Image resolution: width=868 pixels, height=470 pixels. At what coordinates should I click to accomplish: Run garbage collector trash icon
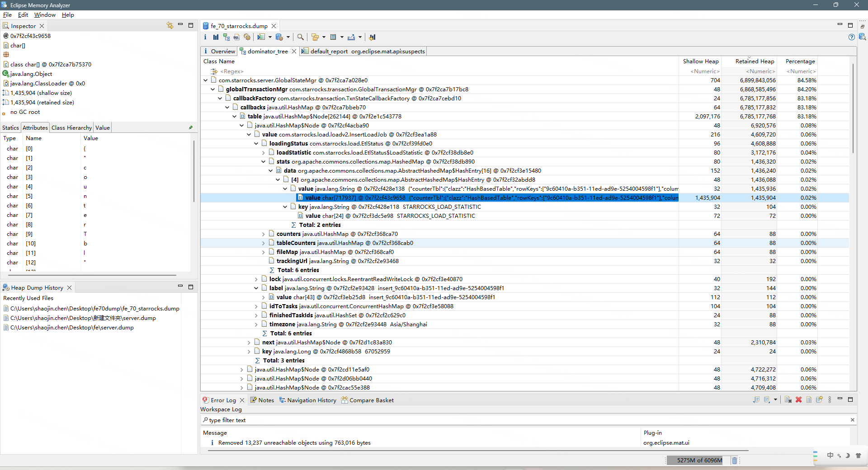pyautogui.click(x=735, y=461)
